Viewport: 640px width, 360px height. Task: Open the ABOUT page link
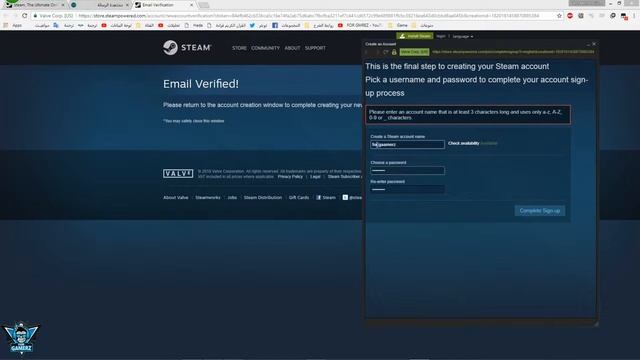click(x=292, y=48)
